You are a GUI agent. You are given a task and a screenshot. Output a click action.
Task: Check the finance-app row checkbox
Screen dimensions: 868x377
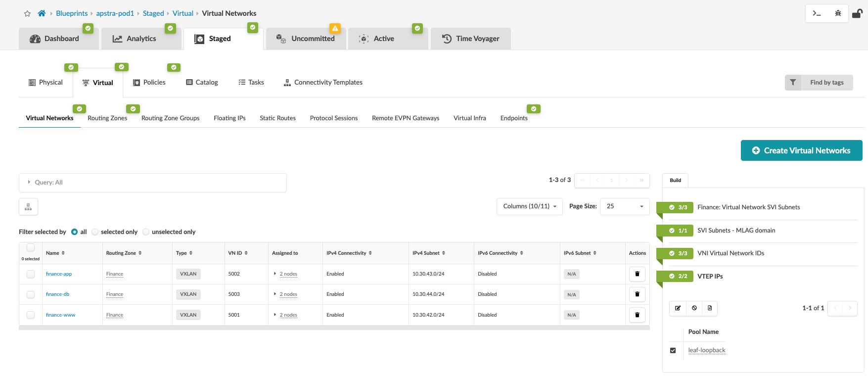[x=31, y=274]
